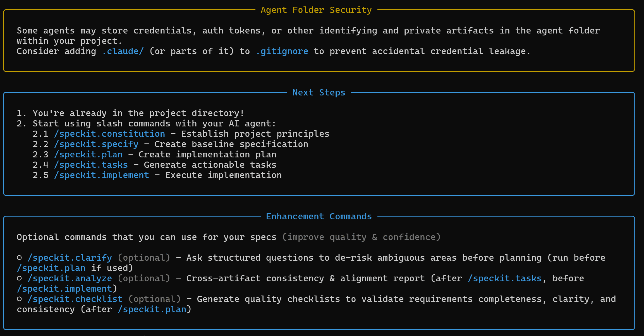Screen dimensions: 644x336
Task: Click the /speckit.clarify optional command
Action: tap(70, 258)
